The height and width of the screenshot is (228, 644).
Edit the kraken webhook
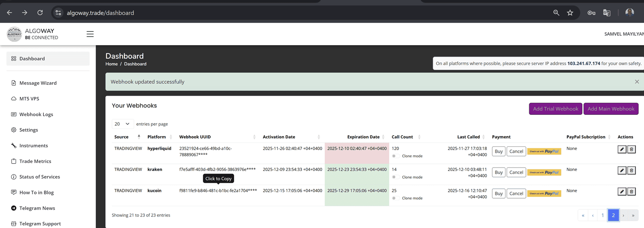coord(622,171)
